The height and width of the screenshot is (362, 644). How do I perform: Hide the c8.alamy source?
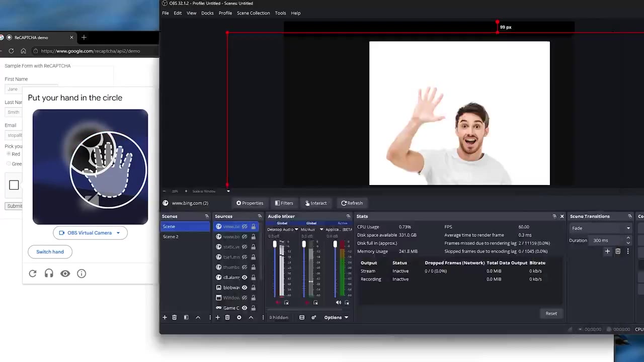click(245, 278)
